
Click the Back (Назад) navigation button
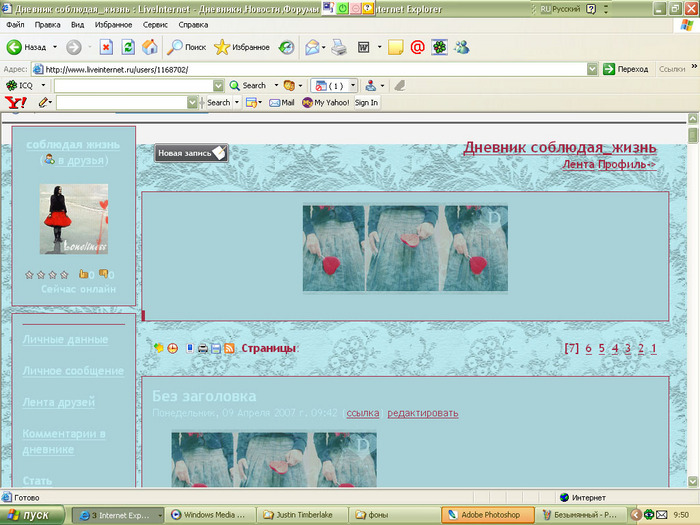[x=25, y=47]
